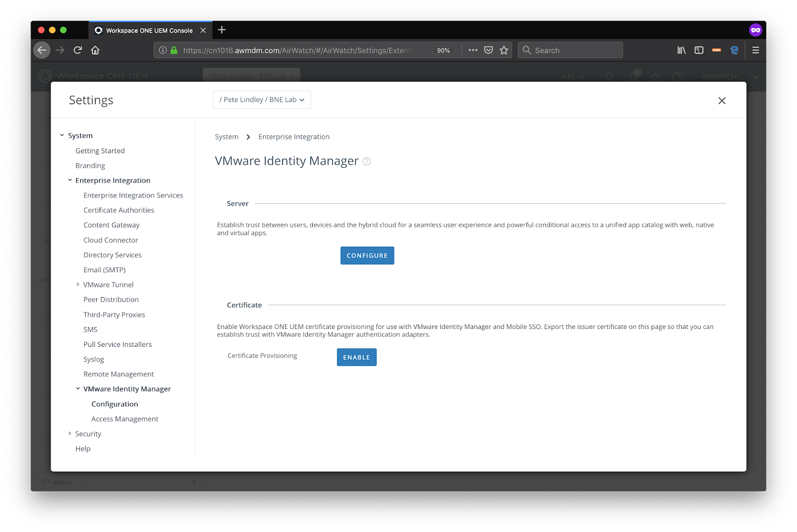
Task: Open the Configuration item under VMware Identity Manager
Action: 115,404
